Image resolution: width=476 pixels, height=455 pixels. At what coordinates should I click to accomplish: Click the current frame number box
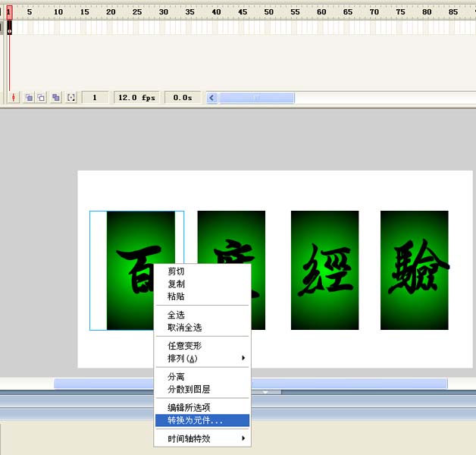95,98
